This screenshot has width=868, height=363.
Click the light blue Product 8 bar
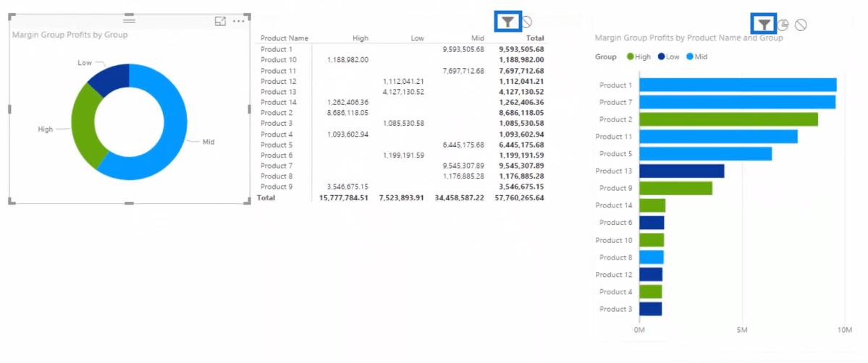[652, 257]
